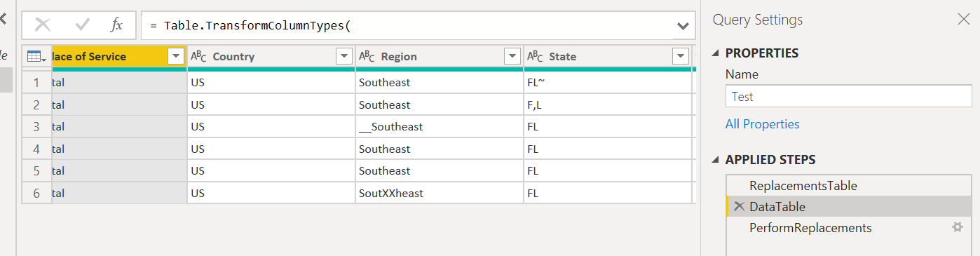The width and height of the screenshot is (980, 256).
Task: Click the State cell in row 6
Action: point(607,193)
